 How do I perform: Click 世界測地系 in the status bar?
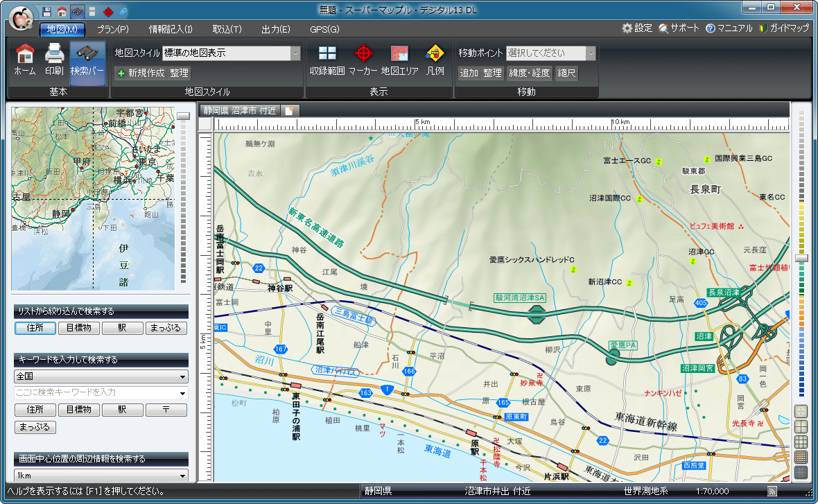tap(646, 491)
